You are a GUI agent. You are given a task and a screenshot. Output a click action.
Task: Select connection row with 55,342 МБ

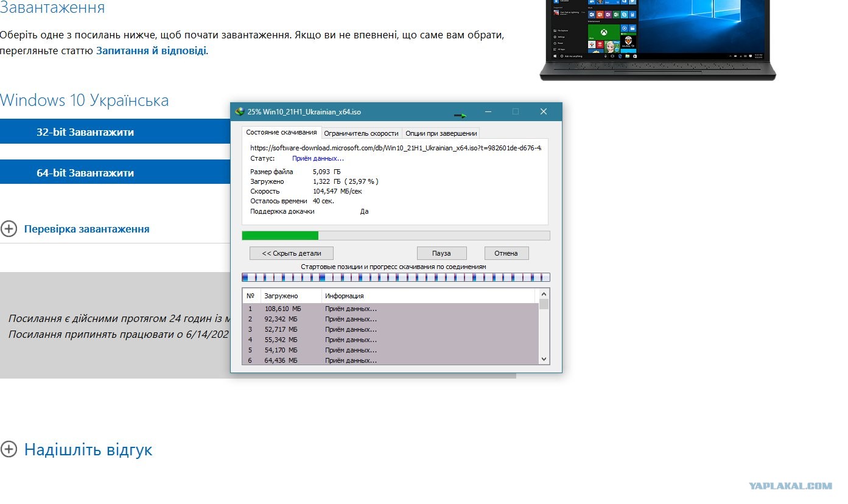(x=391, y=340)
